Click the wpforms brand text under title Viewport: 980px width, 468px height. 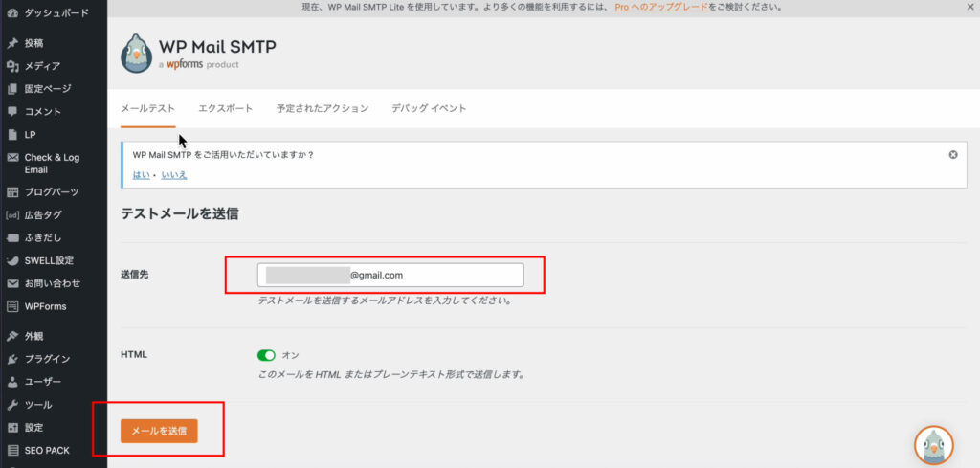[x=185, y=64]
